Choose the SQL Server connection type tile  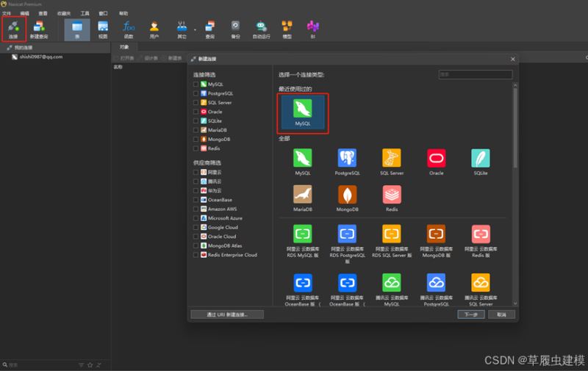pos(392,162)
